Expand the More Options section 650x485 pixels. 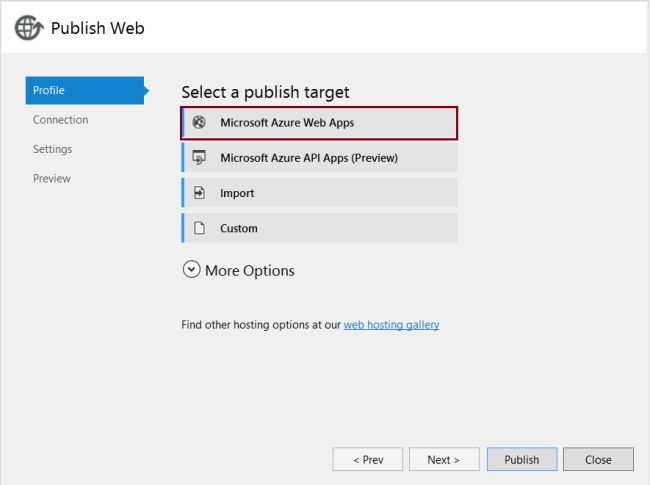point(249,270)
